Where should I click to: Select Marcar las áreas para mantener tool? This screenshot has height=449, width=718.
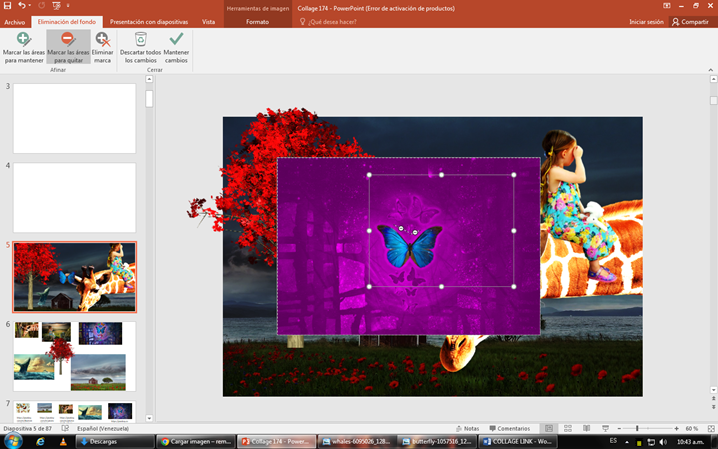pos(24,47)
